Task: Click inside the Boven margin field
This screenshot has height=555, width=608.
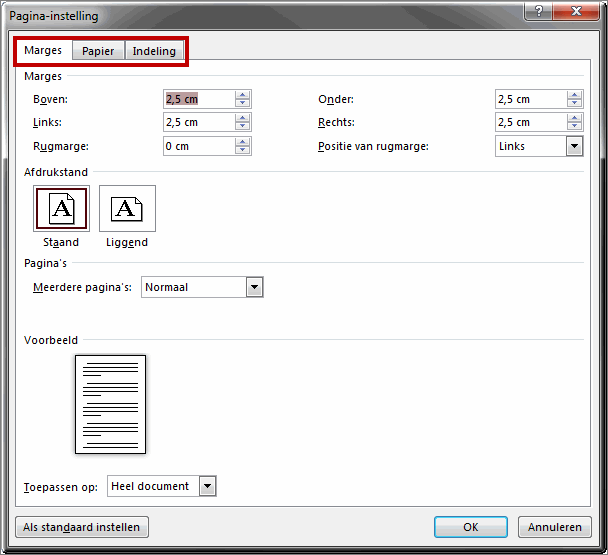Action: point(199,99)
